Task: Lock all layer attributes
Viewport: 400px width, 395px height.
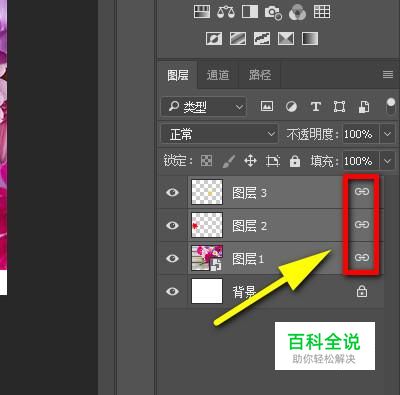Action: 295,161
